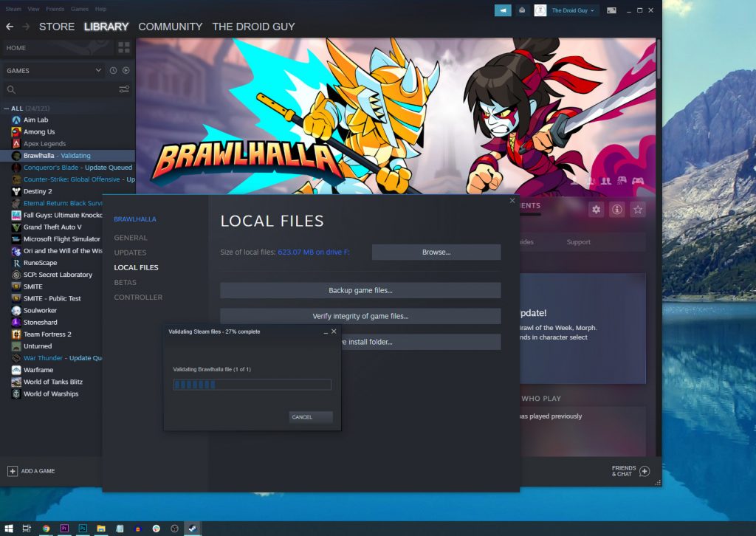Minimize the Validating Steam files dialog
The image size is (756, 536).
click(326, 331)
